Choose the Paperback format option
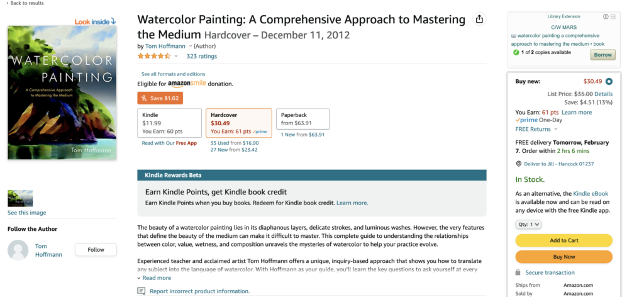 click(303, 119)
